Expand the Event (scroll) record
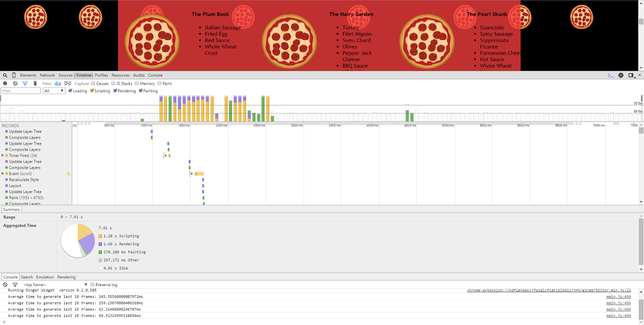Image resolution: width=644 pixels, height=325 pixels. pos(3,173)
